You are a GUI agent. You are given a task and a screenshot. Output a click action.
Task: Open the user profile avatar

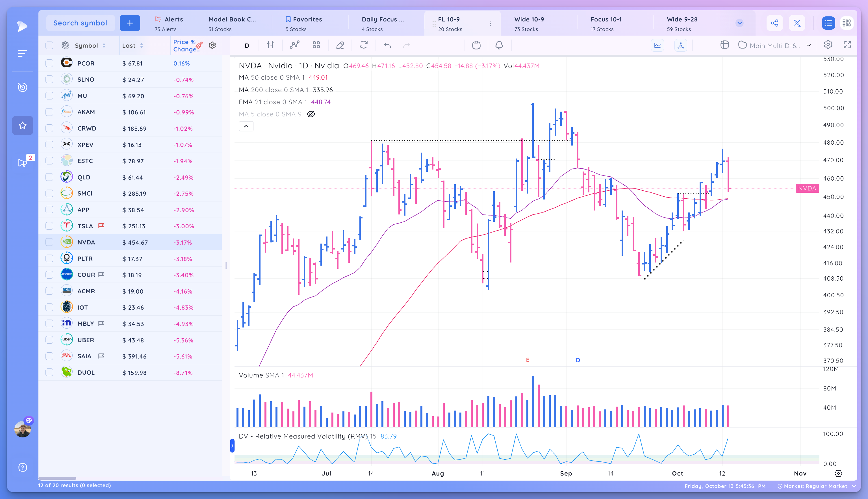click(23, 429)
